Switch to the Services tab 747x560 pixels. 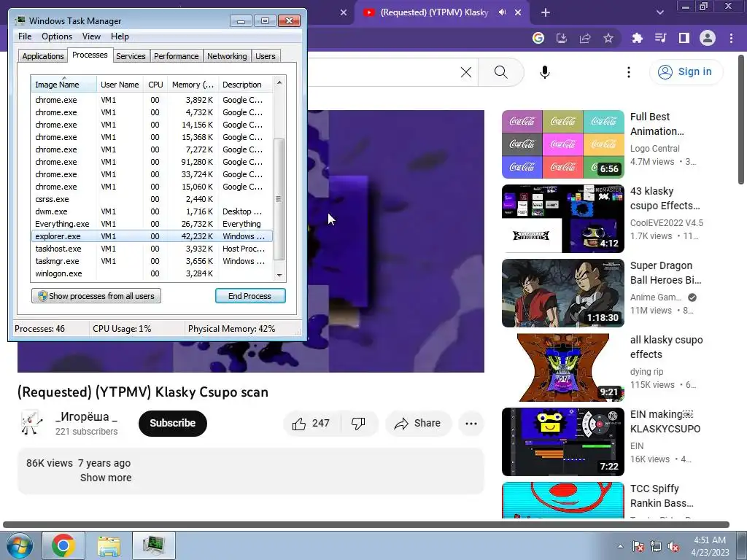(131, 56)
